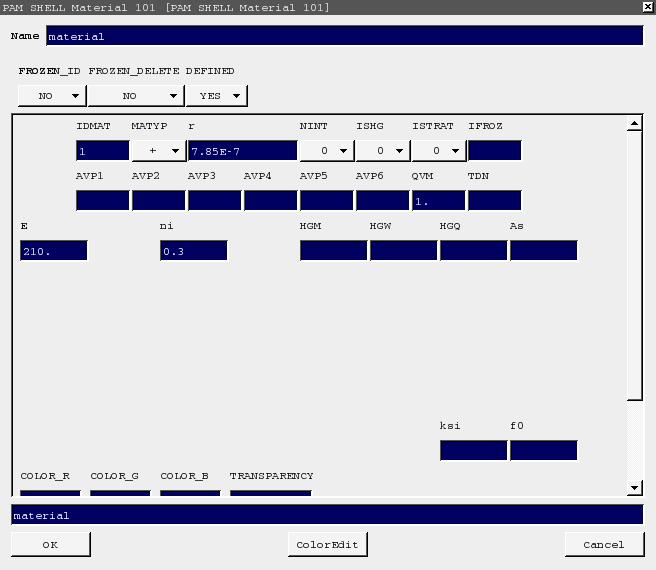Open the ColorEdit button
Screen dimensions: 656x570
point(328,544)
